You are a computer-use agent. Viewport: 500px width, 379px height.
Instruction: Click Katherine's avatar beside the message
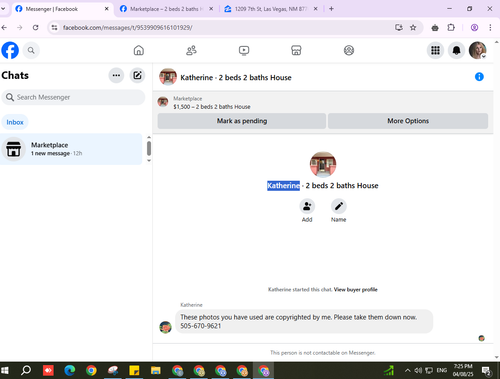165,327
